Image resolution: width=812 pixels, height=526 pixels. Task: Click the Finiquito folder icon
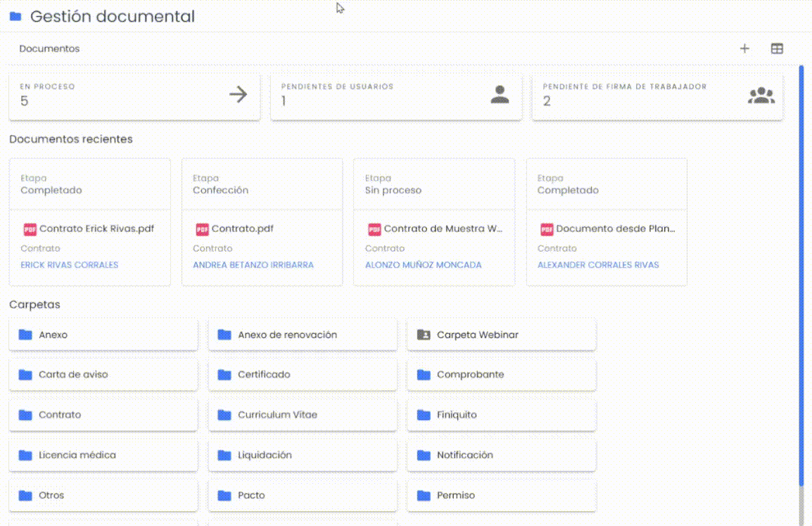424,415
